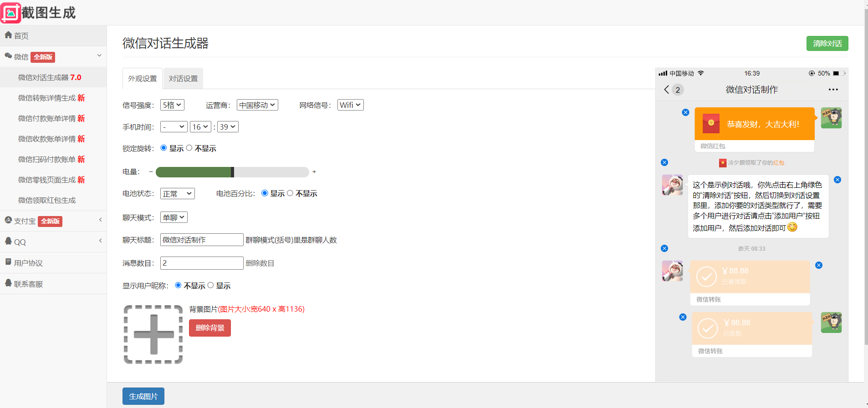Click the 生成图片 button
Image resolution: width=868 pixels, height=408 pixels.
tap(143, 396)
